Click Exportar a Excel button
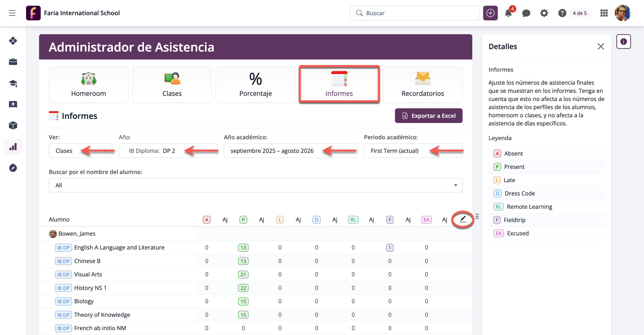Screen dimensions: 644x335 coord(428,116)
